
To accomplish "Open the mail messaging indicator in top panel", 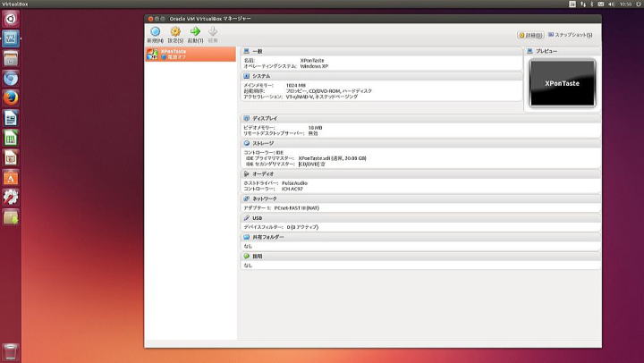I will pos(601,4).
